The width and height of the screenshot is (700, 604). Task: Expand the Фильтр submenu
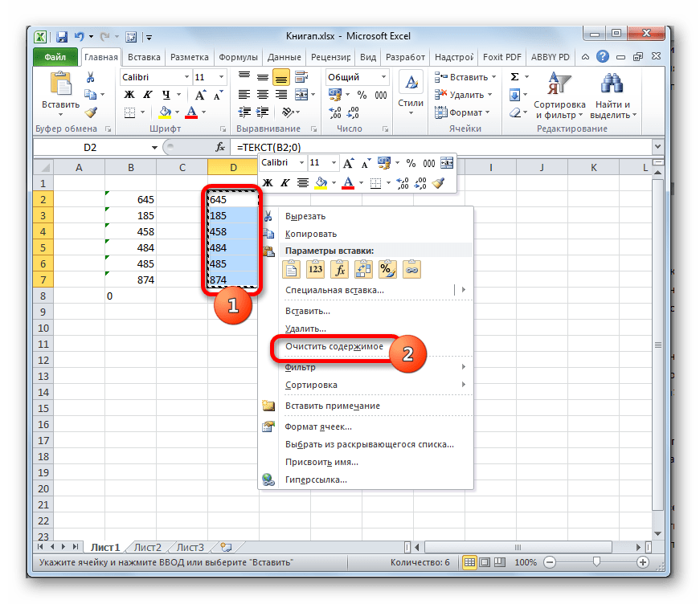(x=464, y=367)
